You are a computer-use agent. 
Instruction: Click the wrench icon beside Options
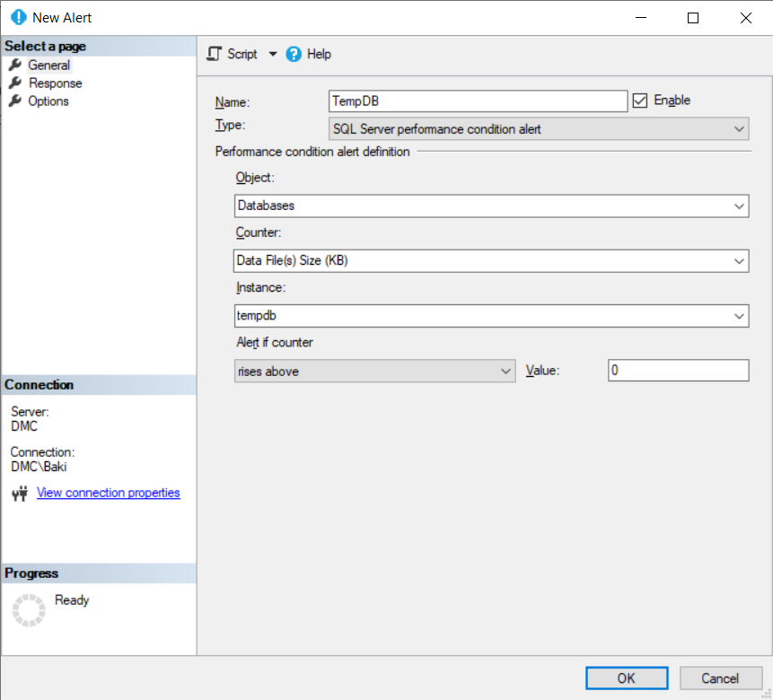pos(14,101)
